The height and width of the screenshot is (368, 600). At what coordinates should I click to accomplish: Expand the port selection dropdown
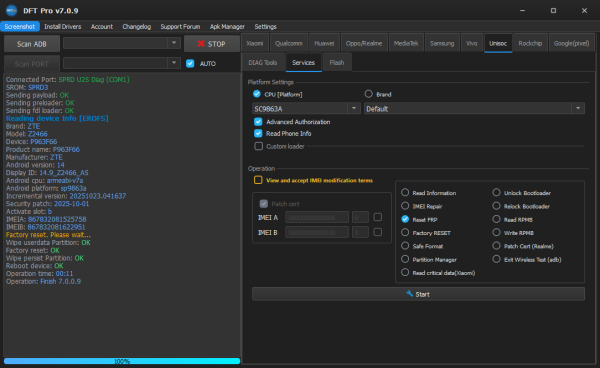[174, 62]
